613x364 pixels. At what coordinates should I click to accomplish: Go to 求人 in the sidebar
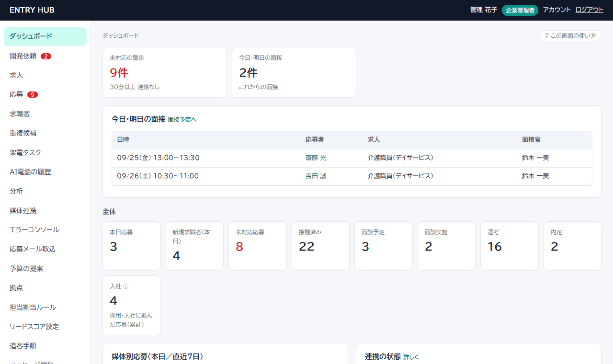pos(45,75)
